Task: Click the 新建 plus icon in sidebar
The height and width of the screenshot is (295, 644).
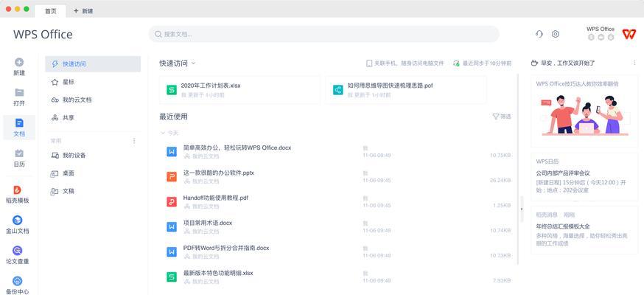Action: pos(19,63)
